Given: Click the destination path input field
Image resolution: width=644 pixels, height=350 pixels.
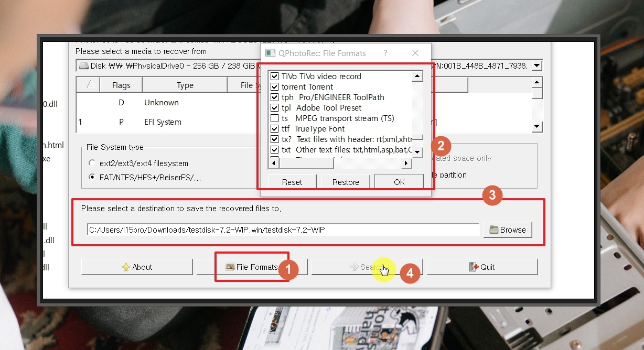Looking at the screenshot, I should pyautogui.click(x=283, y=229).
